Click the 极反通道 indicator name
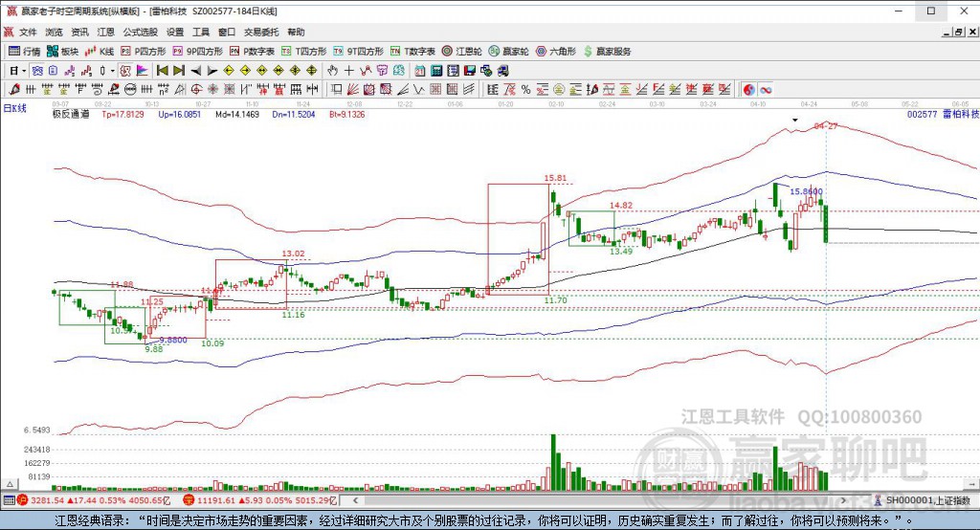This screenshot has height=530, width=980. click(x=71, y=115)
